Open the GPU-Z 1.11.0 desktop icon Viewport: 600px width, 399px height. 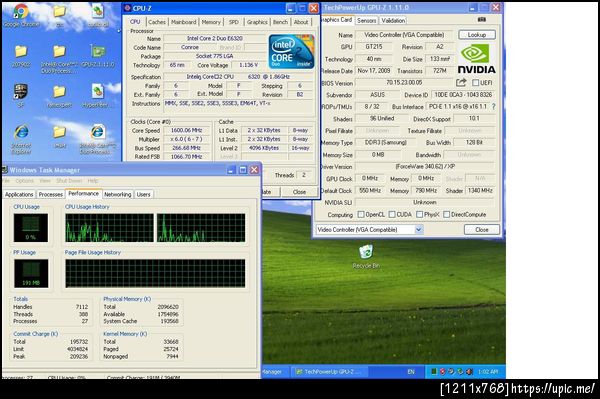click(x=98, y=55)
